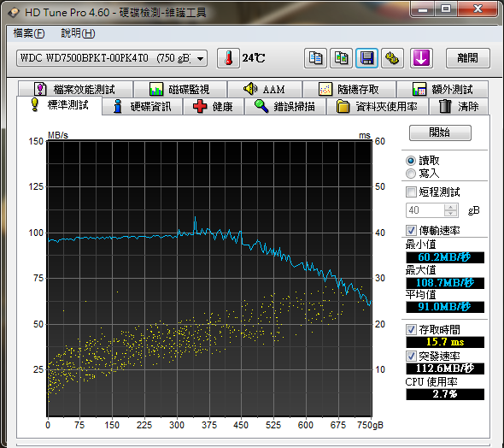Switch to the 資料夾使用率 tab

click(378, 107)
